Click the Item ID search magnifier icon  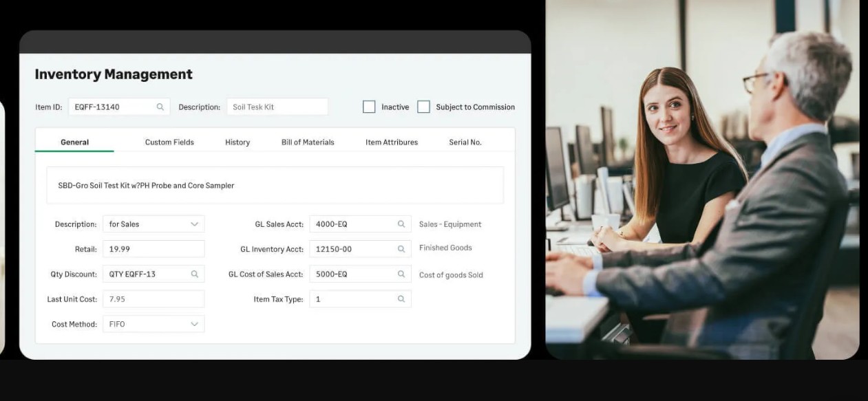[160, 107]
